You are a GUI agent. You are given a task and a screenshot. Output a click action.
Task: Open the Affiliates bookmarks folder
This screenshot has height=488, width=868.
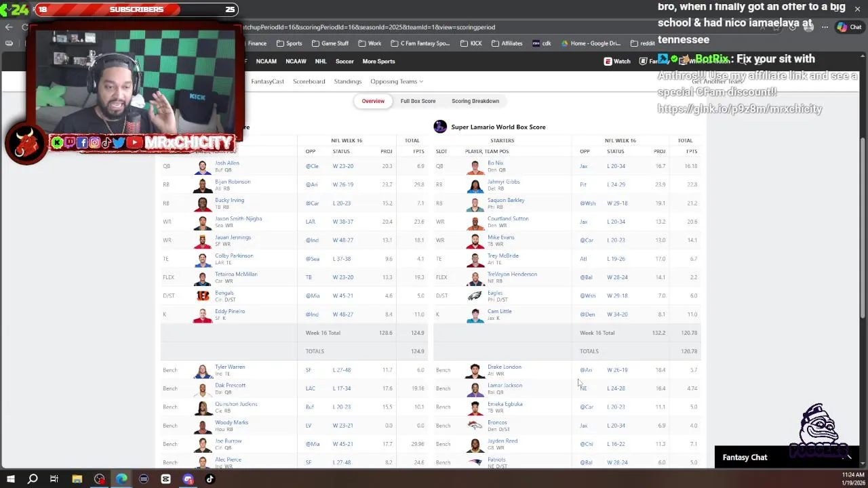(x=507, y=43)
